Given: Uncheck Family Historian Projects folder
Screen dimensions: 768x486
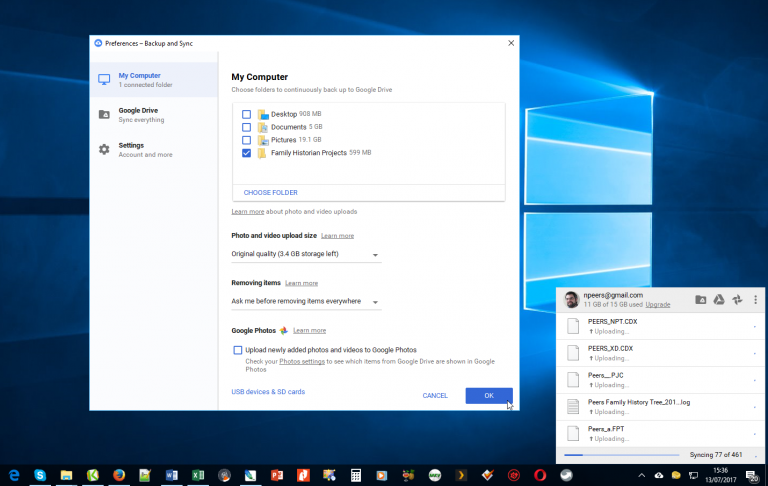Looking at the screenshot, I should (x=246, y=153).
